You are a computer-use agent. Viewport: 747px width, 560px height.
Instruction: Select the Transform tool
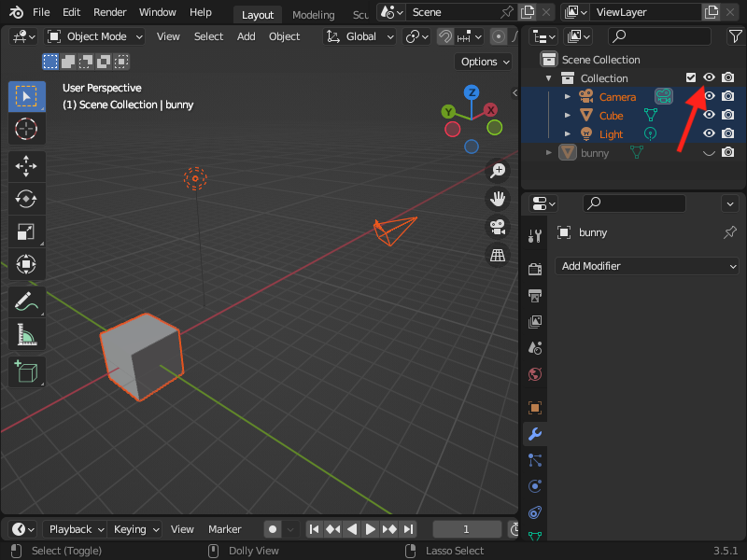pyautogui.click(x=27, y=264)
